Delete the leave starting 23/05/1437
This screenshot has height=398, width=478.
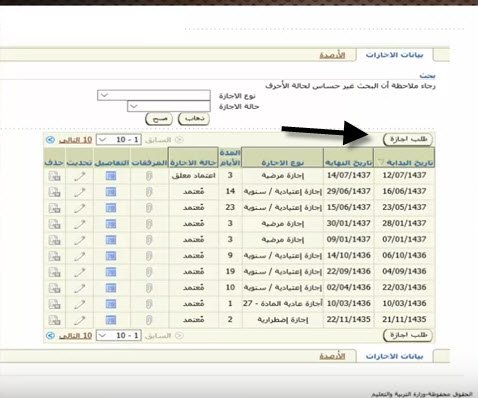coord(54,208)
